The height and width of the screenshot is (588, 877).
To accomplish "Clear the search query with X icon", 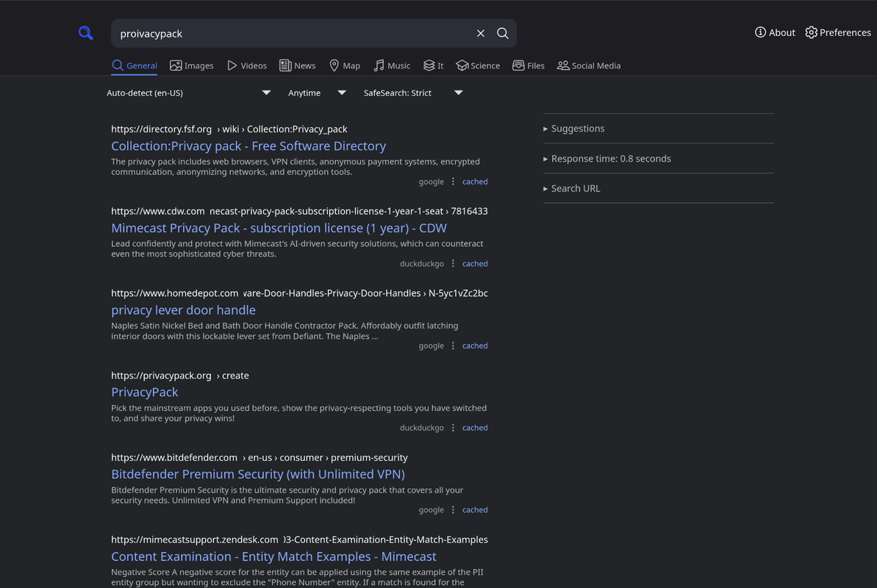I will 481,34.
